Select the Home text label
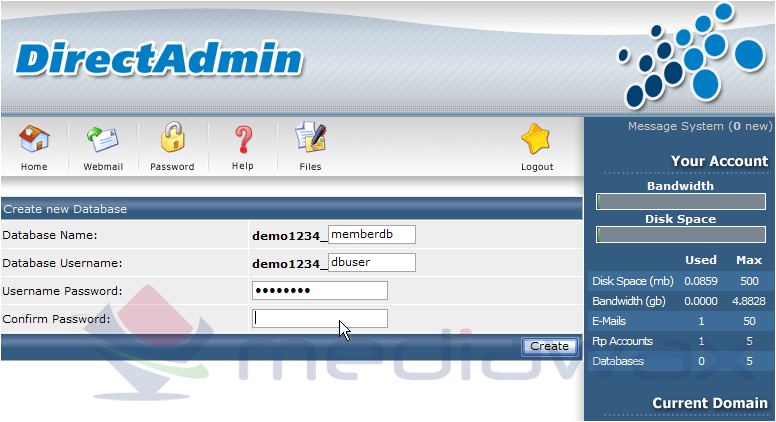 click(x=34, y=167)
